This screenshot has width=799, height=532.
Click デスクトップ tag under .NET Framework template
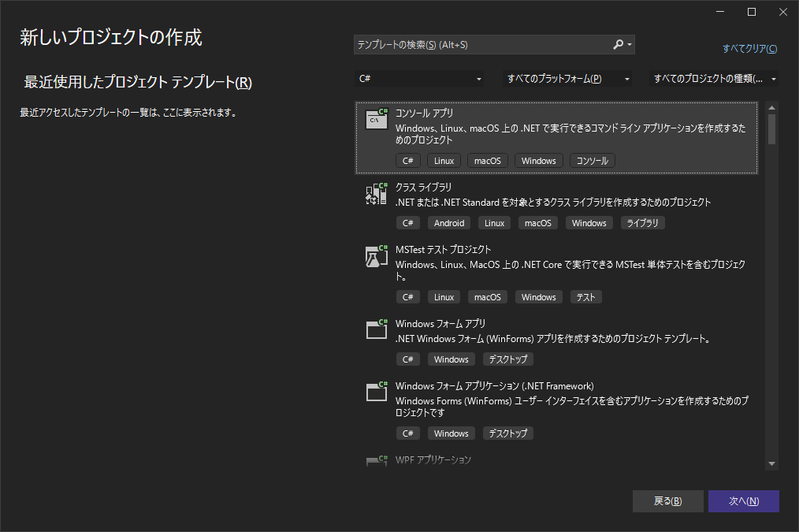pyautogui.click(x=508, y=433)
